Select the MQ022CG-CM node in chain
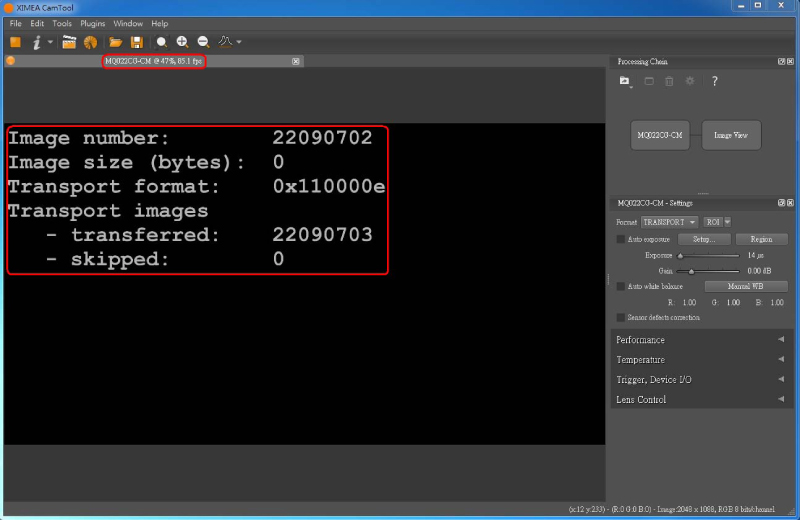The image size is (800, 520). point(660,135)
